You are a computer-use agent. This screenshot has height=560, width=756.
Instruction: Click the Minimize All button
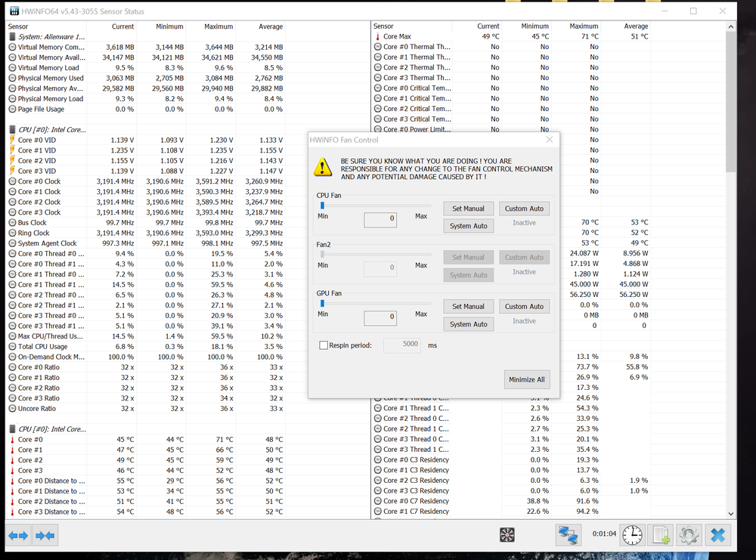pyautogui.click(x=526, y=379)
